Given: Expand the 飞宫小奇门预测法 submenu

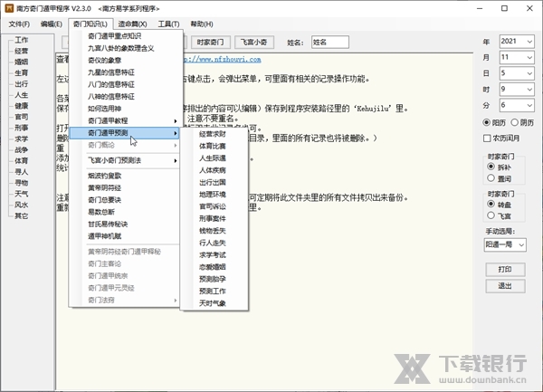Looking at the screenshot, I should (x=124, y=160).
